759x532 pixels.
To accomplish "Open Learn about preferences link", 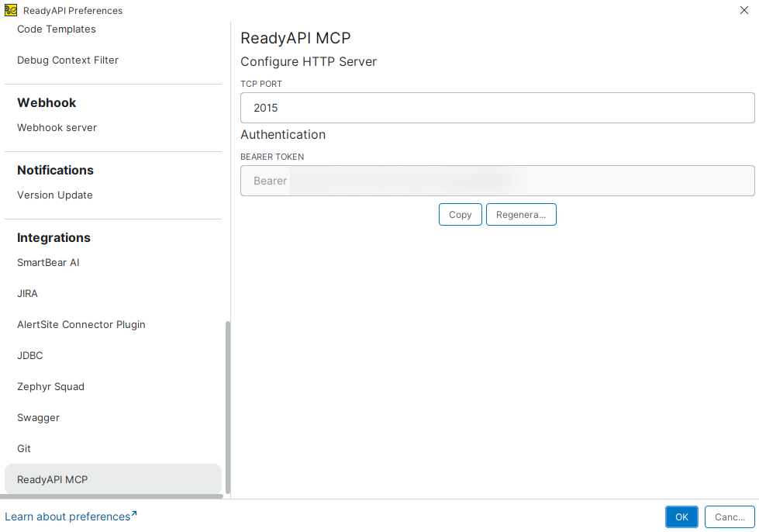I will (71, 516).
